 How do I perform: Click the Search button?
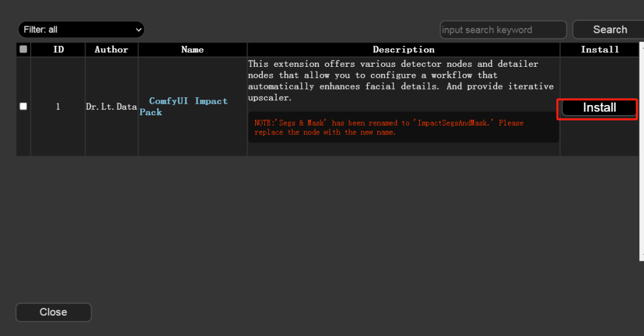click(609, 30)
